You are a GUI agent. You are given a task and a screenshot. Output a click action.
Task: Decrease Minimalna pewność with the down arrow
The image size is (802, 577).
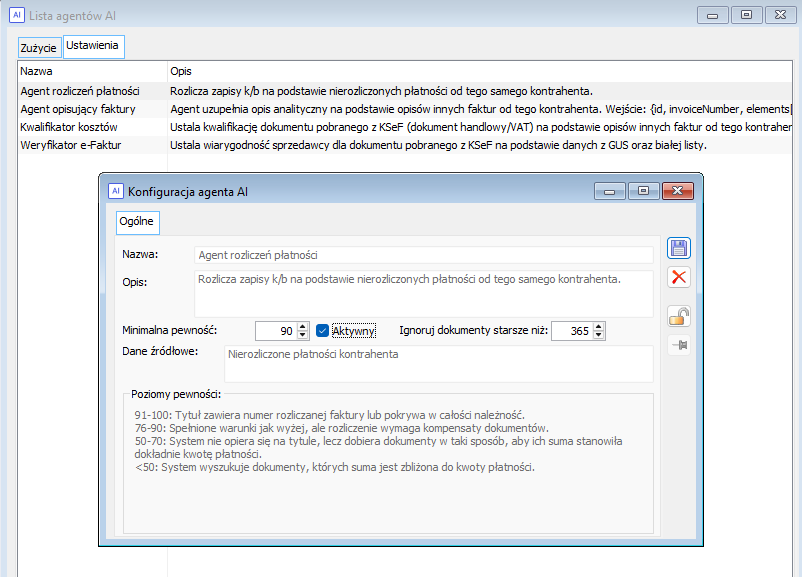(x=303, y=335)
